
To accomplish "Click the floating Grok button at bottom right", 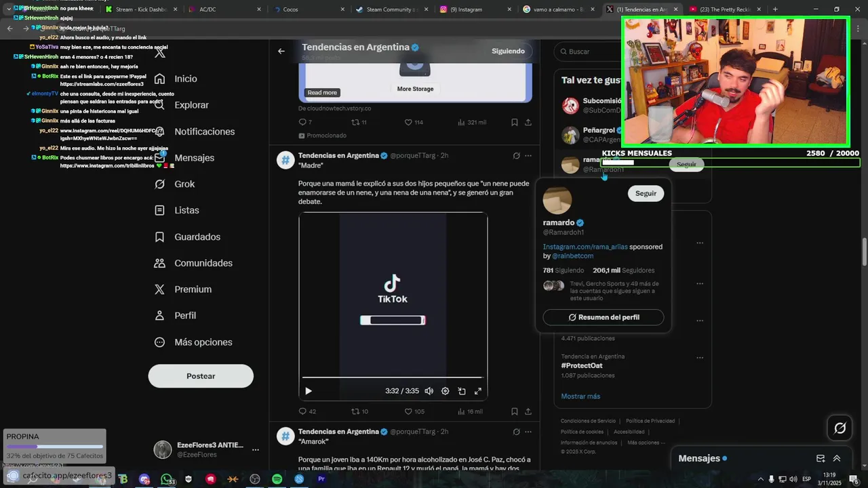I will (840, 428).
